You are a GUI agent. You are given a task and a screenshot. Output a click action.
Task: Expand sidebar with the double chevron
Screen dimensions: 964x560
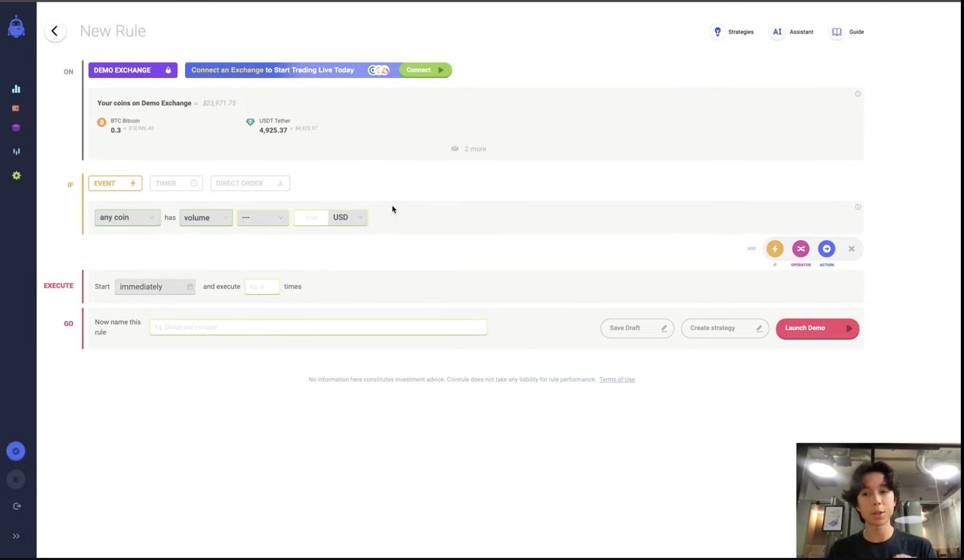click(x=16, y=536)
